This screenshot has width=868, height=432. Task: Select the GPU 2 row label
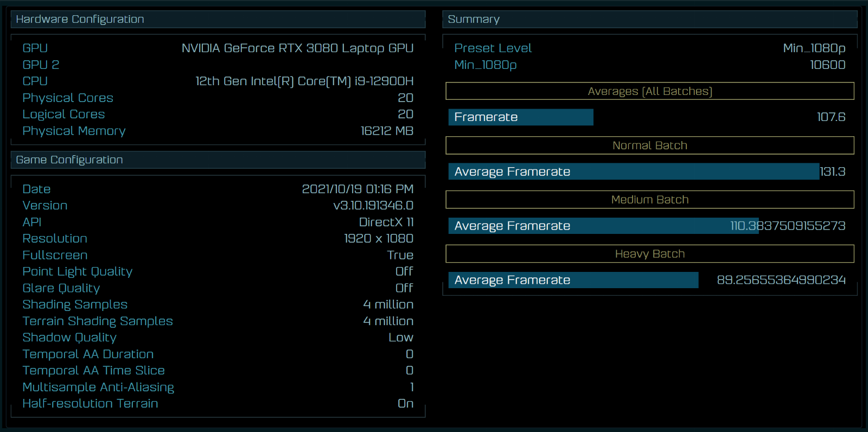pos(41,65)
